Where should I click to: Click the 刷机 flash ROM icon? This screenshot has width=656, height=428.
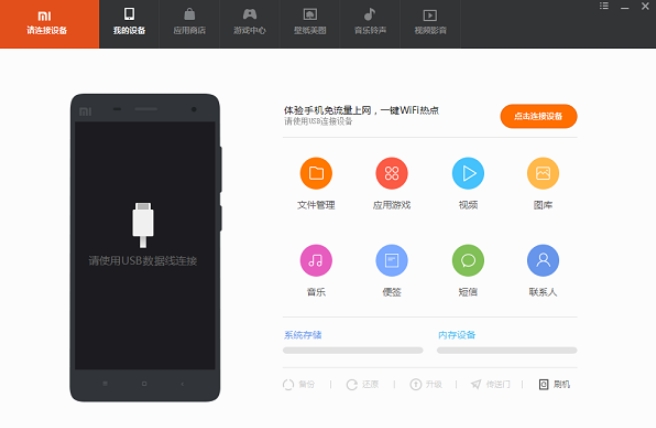(x=543, y=384)
